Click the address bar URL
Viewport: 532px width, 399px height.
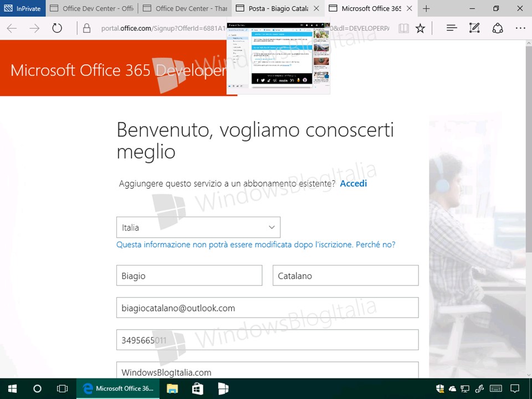click(165, 28)
